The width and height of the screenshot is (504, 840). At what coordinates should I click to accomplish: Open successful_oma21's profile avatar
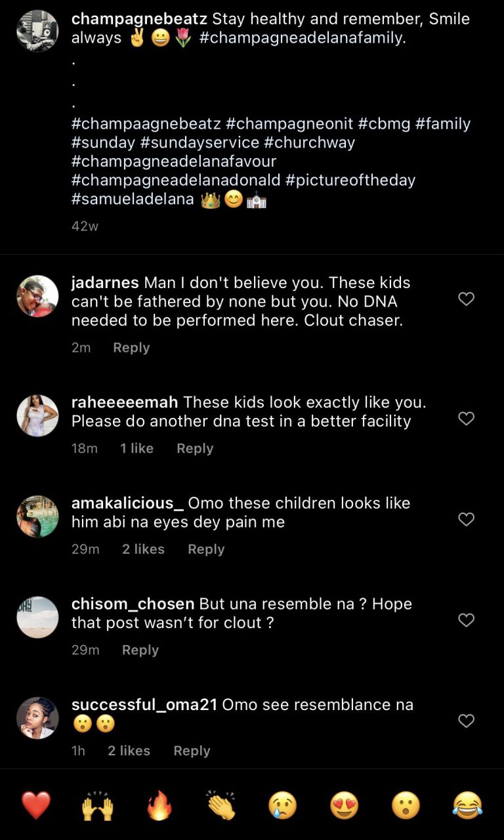click(37, 718)
